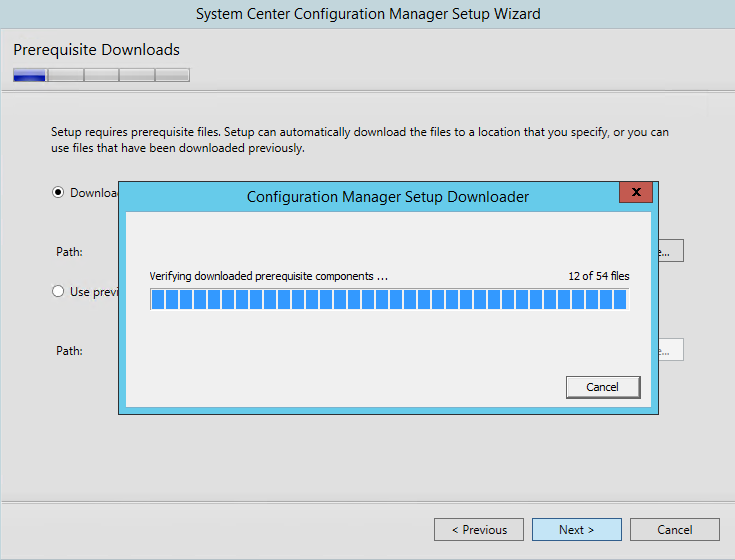This screenshot has height=560, width=735.
Task: Cancel the Setup Wizard
Action: point(675,530)
